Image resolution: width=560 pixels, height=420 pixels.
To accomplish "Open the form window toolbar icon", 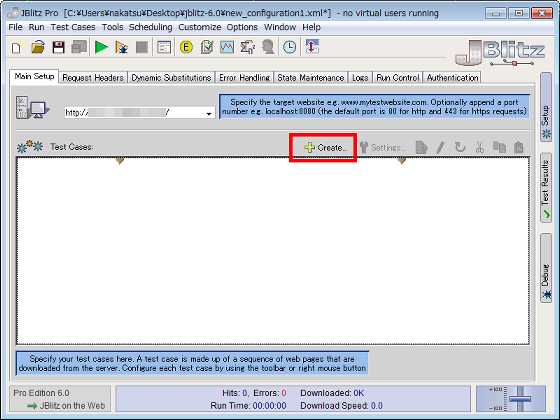I will tap(164, 47).
